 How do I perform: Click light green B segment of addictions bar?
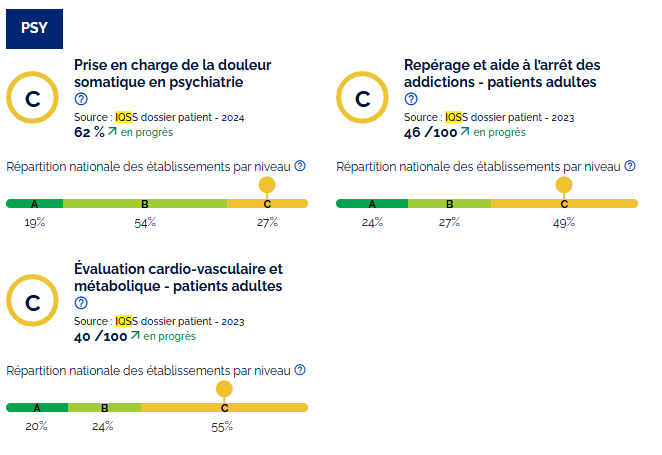point(449,204)
